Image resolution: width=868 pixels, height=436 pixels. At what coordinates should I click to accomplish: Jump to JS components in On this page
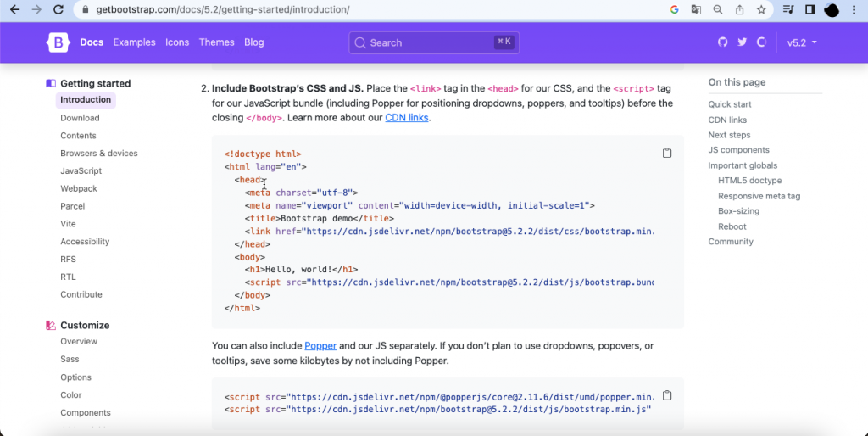click(x=738, y=150)
